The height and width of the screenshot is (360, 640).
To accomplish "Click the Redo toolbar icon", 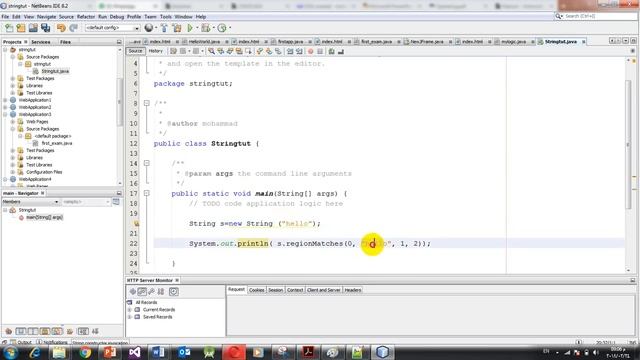I will 73,28.
